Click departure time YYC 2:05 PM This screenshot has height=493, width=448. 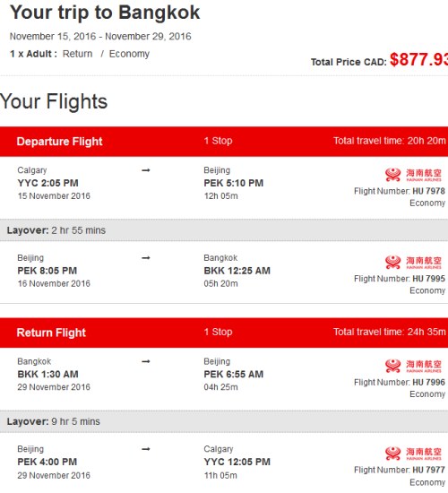coord(47,183)
